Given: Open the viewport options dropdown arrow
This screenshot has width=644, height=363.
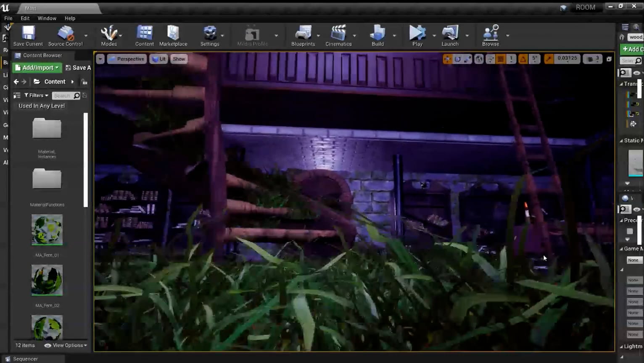Looking at the screenshot, I should [x=100, y=59].
